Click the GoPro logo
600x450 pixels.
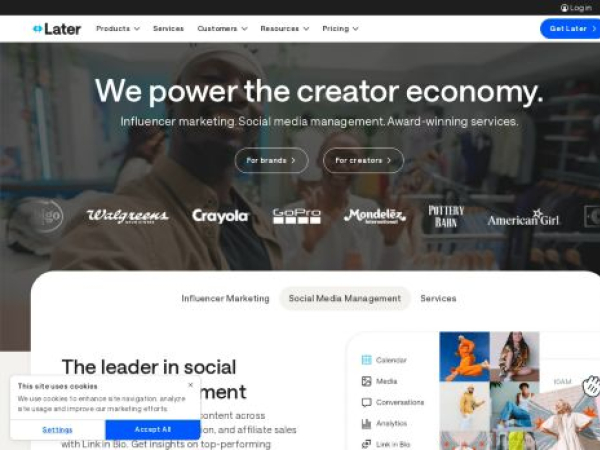[297, 216]
